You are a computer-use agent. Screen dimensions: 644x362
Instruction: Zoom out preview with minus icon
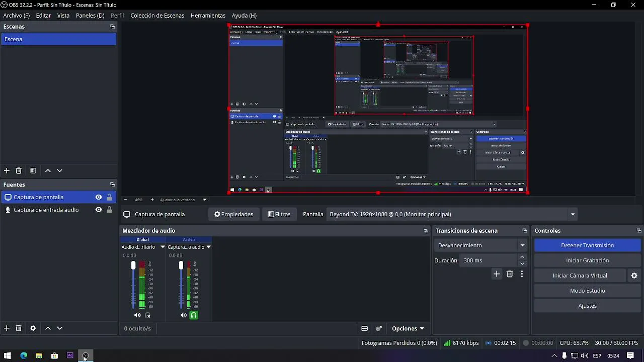[x=125, y=200]
